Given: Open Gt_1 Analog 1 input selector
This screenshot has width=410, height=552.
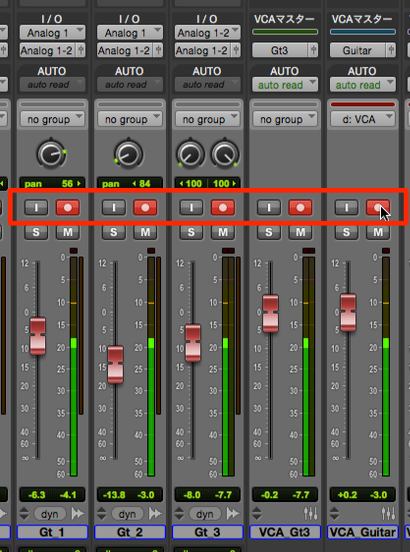Looking at the screenshot, I should click(x=52, y=33).
